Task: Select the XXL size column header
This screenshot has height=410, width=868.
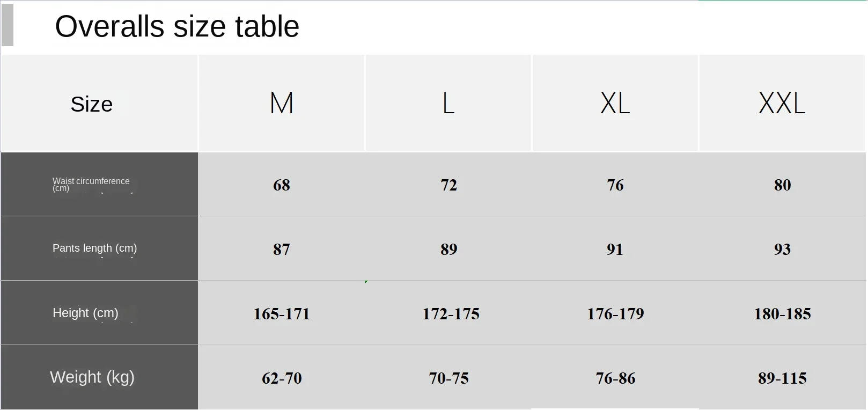Action: coord(782,103)
